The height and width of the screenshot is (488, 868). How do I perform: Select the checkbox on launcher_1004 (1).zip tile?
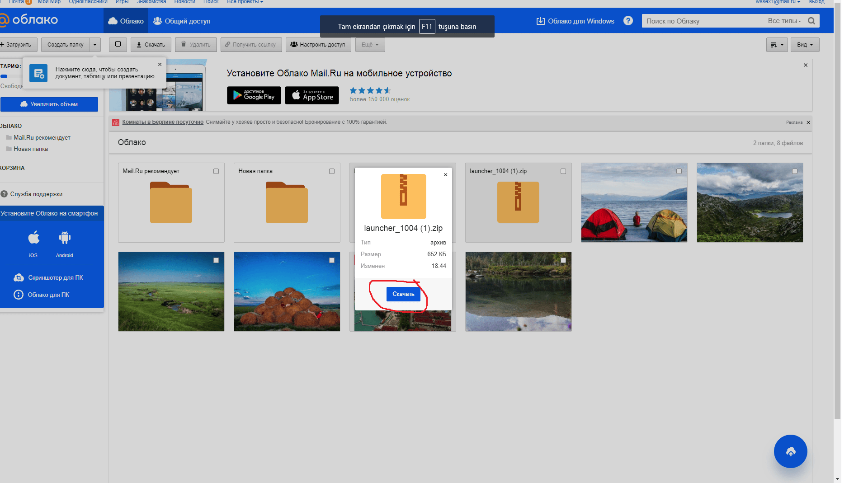[563, 171]
